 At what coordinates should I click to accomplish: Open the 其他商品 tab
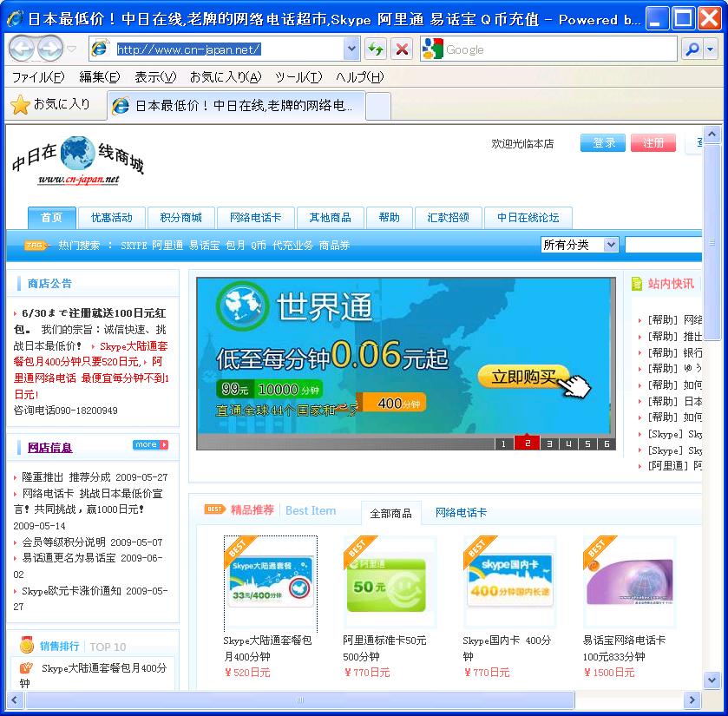(x=330, y=218)
